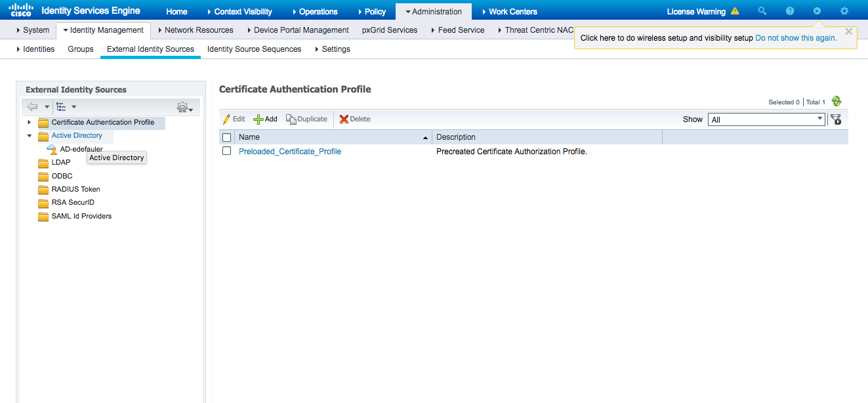Collapse the Active Directory tree node
This screenshot has height=403, width=868.
[29, 136]
